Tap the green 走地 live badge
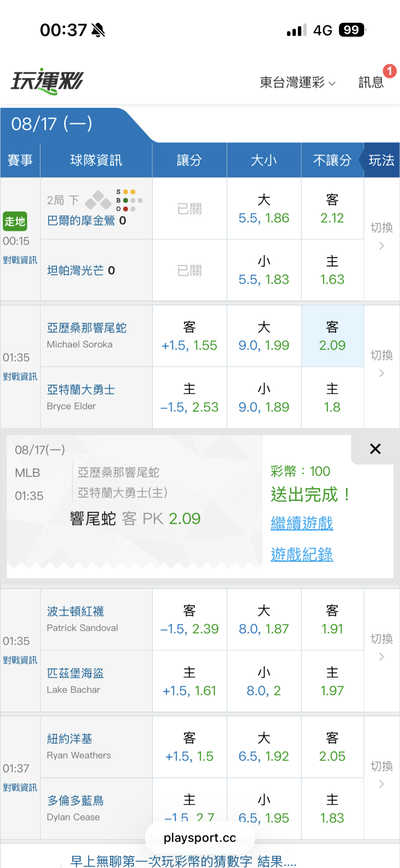The image size is (400, 868). 15,221
